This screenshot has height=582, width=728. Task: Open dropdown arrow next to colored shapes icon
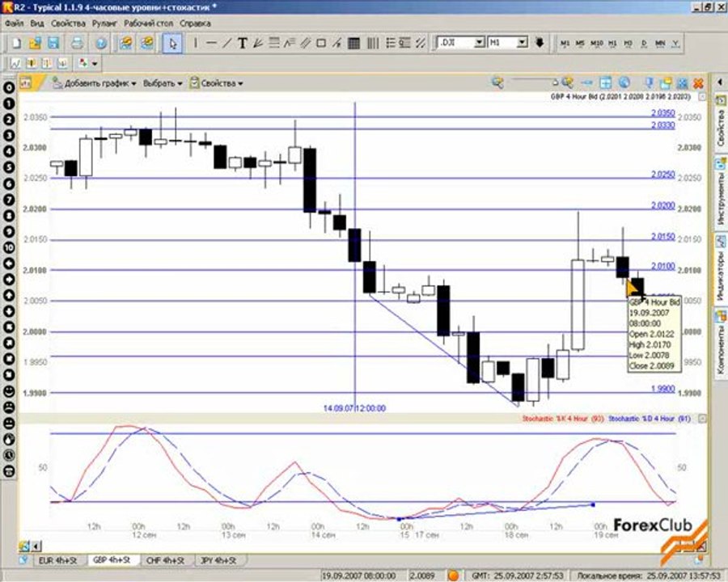click(x=95, y=64)
